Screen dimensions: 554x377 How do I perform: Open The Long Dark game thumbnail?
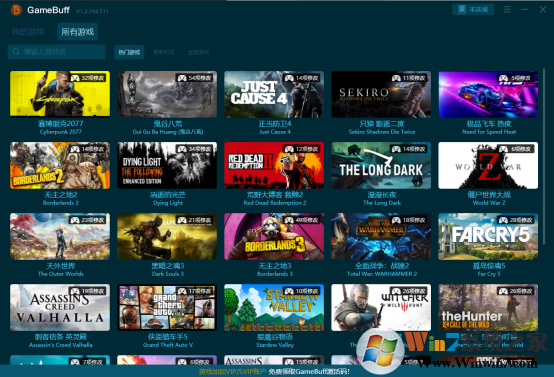381,165
